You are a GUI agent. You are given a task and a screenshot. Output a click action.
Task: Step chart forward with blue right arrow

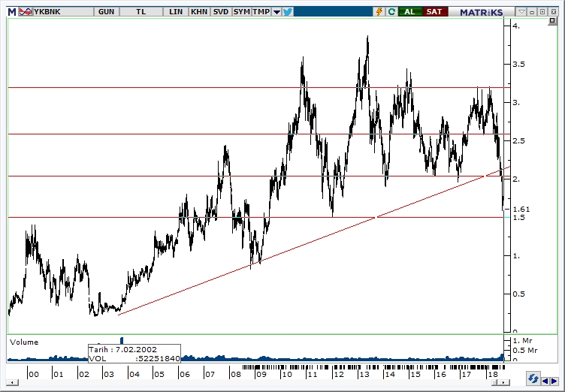tap(554, 381)
